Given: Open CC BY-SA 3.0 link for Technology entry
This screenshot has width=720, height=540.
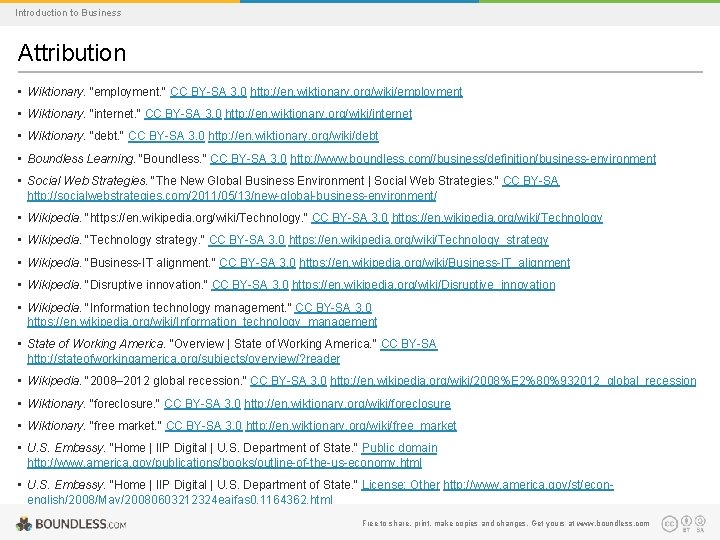Looking at the screenshot, I should pyautogui.click(x=350, y=218).
